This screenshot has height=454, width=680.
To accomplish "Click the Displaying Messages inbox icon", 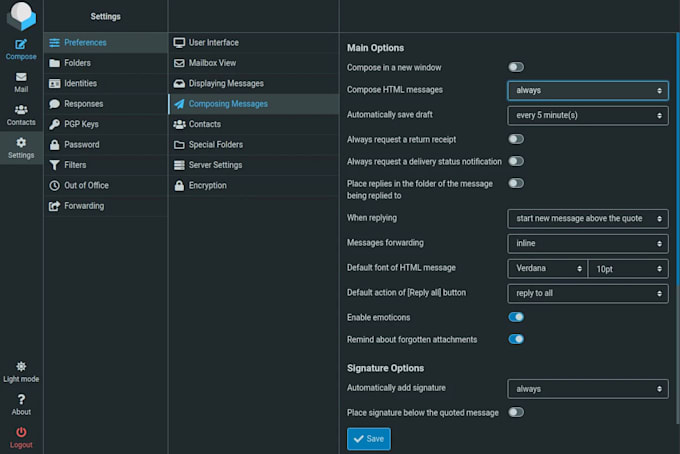I will point(179,83).
